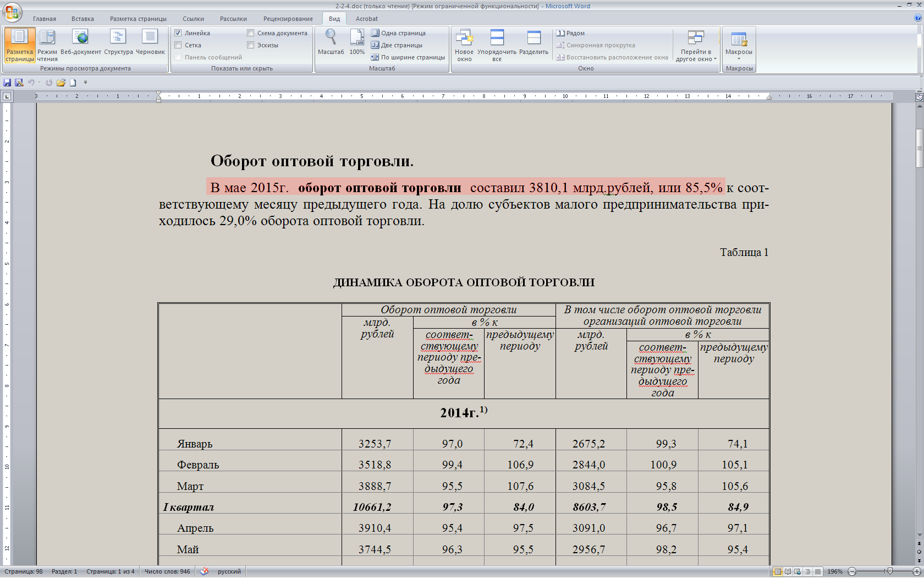Click the Save icon in quick access toolbar
The width and height of the screenshot is (924, 578).
click(x=7, y=83)
